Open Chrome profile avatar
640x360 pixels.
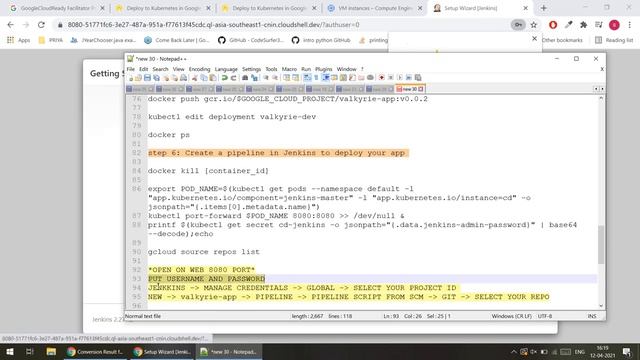click(x=614, y=25)
